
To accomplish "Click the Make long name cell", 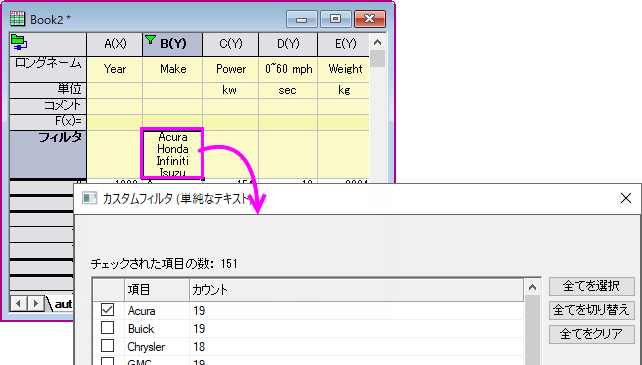I will coord(172,69).
